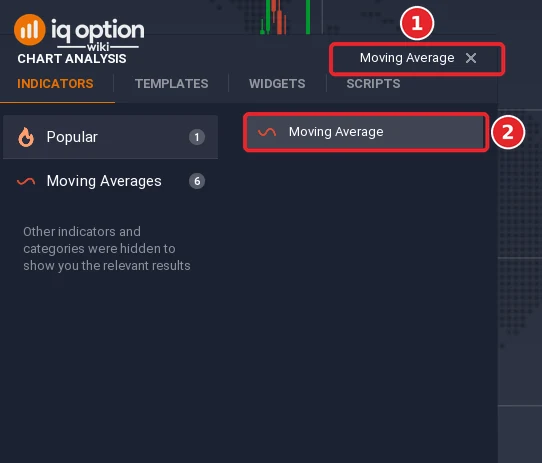542x463 pixels.
Task: Open the Templates tab
Action: coord(171,84)
